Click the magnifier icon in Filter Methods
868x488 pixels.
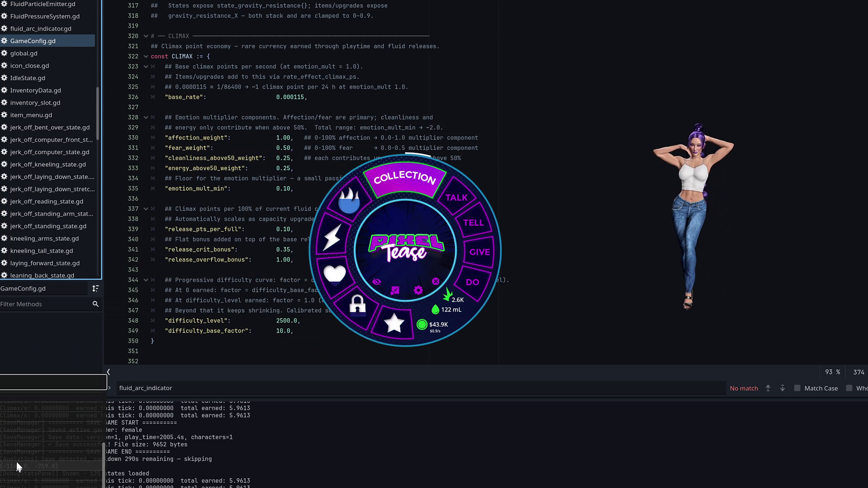[95, 304]
